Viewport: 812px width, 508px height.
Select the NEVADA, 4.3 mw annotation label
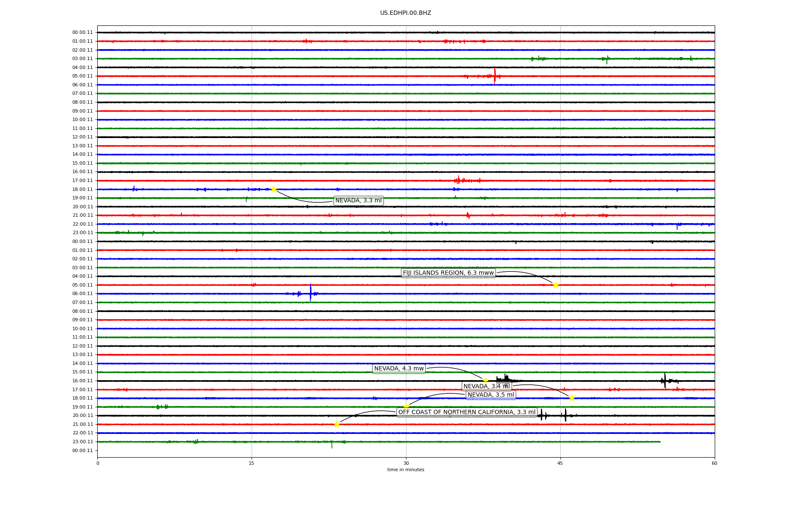[399, 369]
